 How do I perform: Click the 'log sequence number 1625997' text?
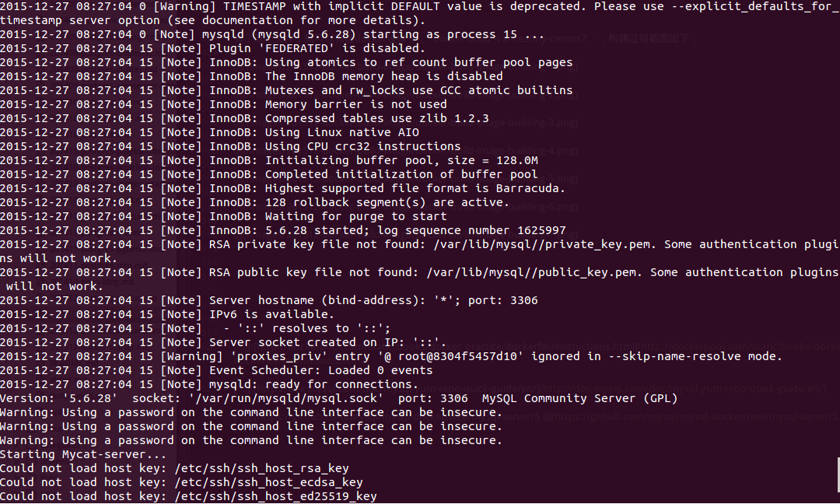[472, 230]
